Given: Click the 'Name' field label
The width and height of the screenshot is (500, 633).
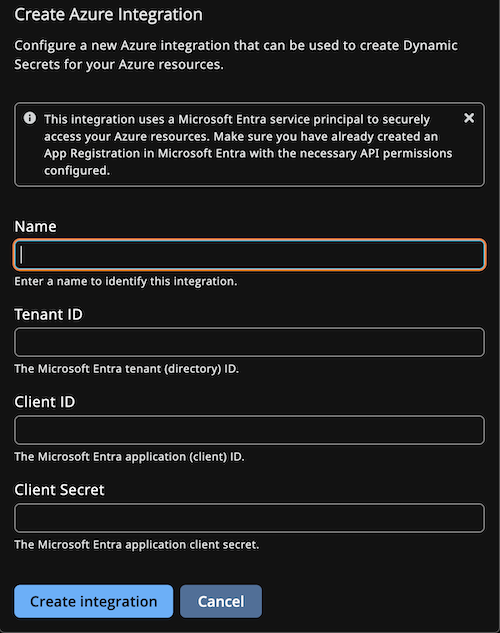Looking at the screenshot, I should tap(36, 226).
